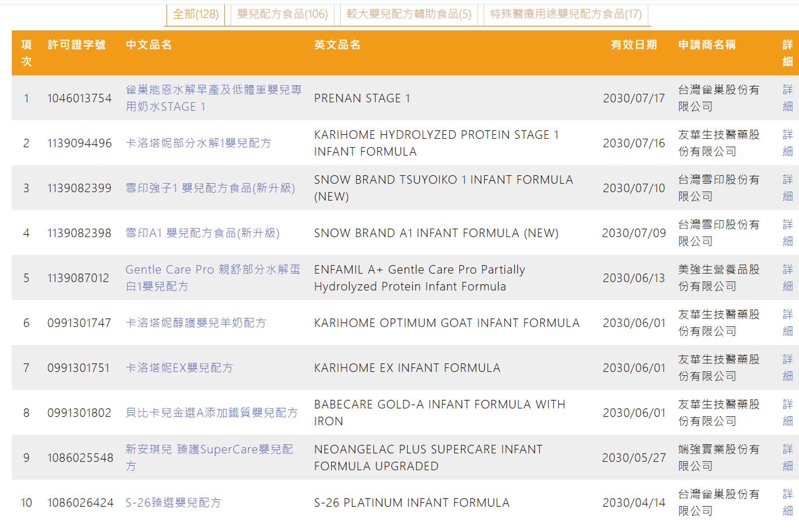Viewport: 799px width, 532px height.
Task: Click SNOW BRAND TSUYOIKO 1 INFANT FORMULA text
Action: pyautogui.click(x=443, y=180)
